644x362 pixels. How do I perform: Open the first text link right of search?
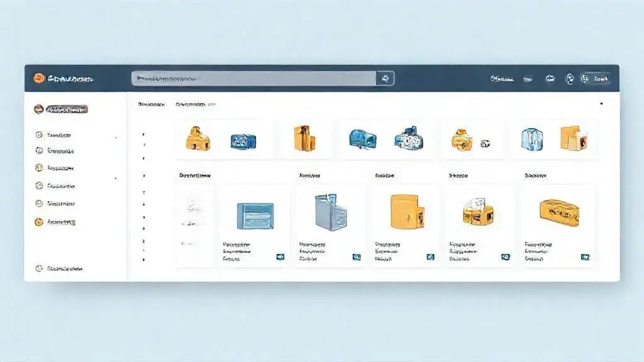tap(502, 79)
